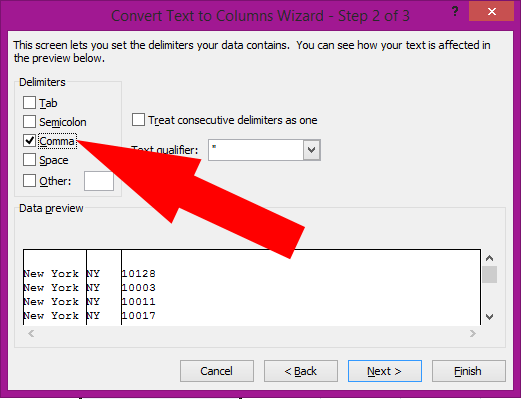Proceed with the Next > button
The height and width of the screenshot is (399, 521).
click(x=385, y=371)
